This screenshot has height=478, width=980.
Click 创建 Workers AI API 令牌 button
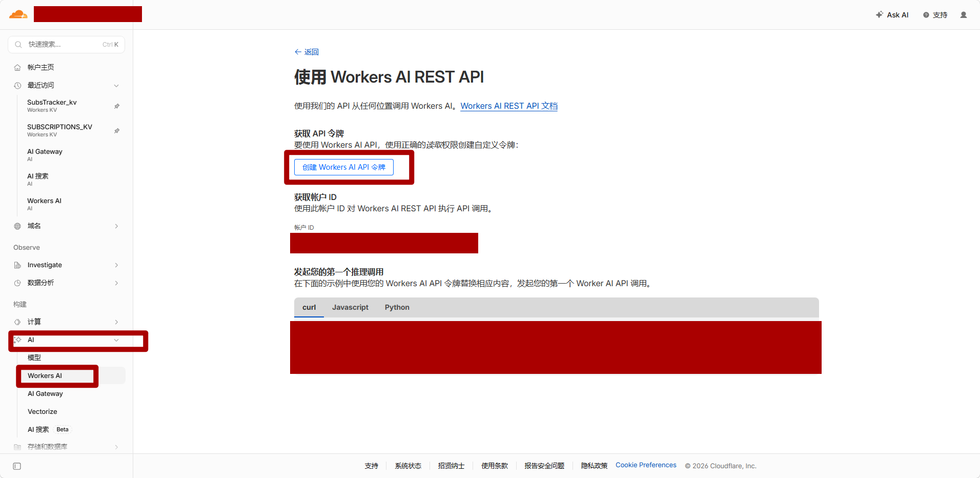coord(344,167)
